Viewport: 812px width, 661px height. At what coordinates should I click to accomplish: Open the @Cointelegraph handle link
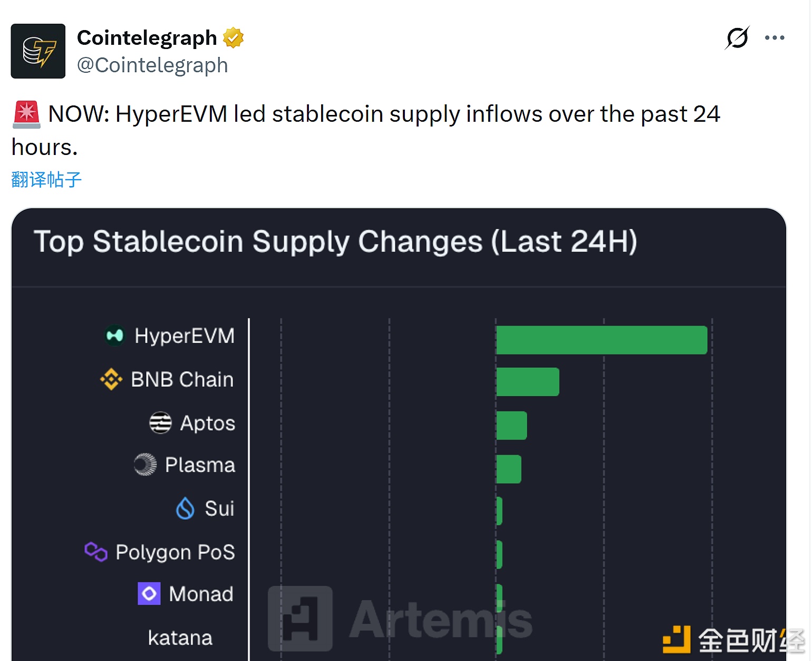[152, 65]
